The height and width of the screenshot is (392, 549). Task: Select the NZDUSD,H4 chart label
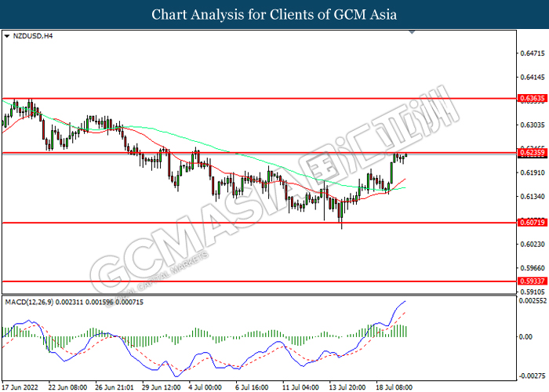[x=33, y=36]
